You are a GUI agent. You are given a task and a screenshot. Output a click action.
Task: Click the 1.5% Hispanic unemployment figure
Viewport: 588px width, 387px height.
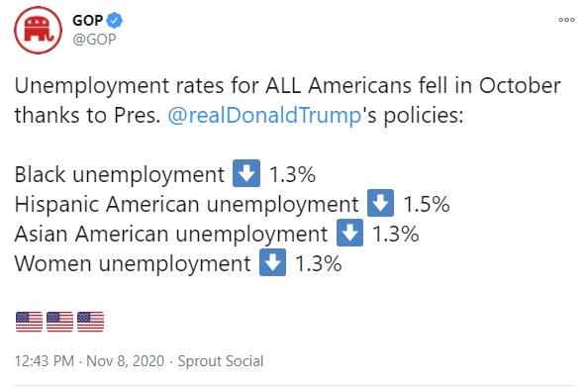427,204
